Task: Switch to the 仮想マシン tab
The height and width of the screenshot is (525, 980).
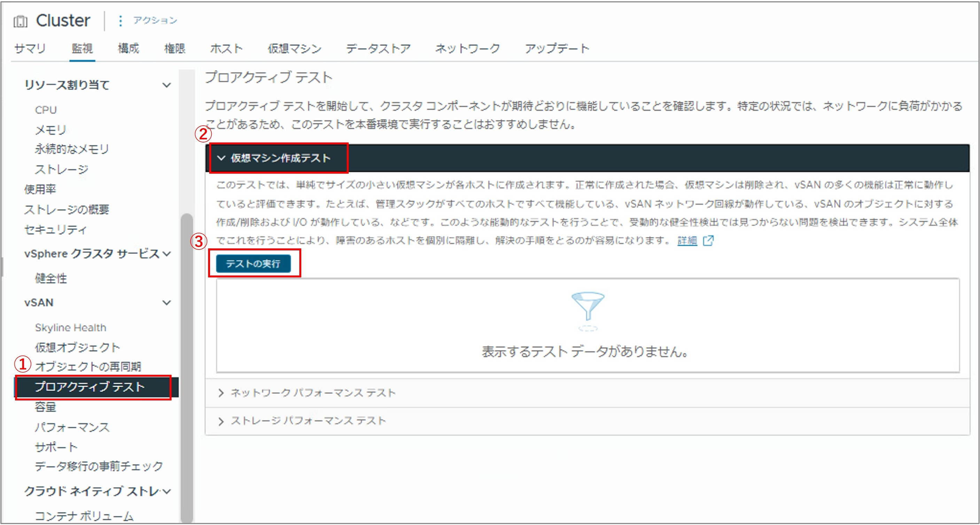Action: [x=295, y=48]
